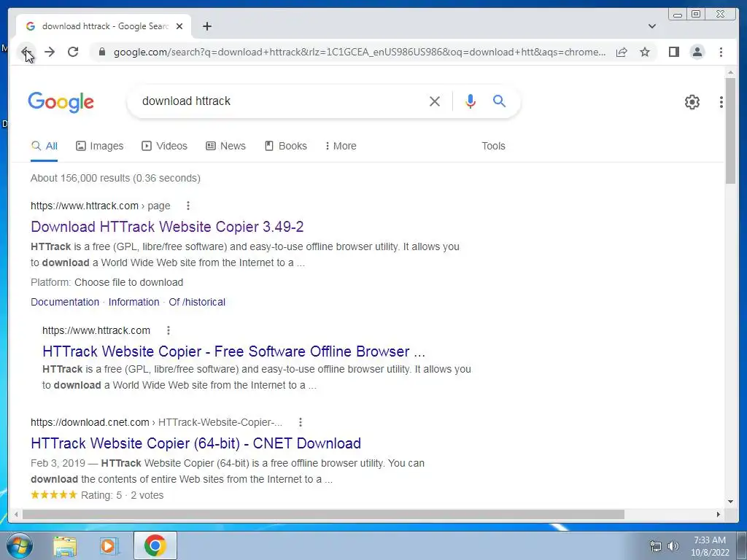Select the All results tab
The image size is (747, 560).
(44, 146)
